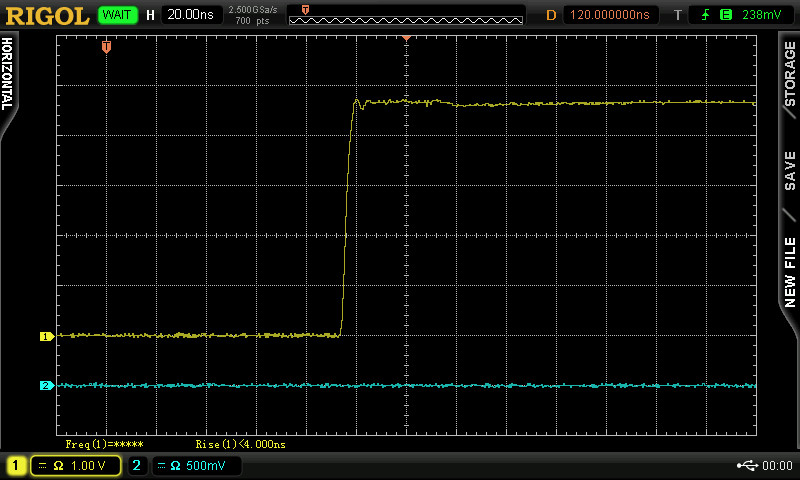Screen dimensions: 800x480
Task: Click the USB connection icon
Action: pos(745,465)
